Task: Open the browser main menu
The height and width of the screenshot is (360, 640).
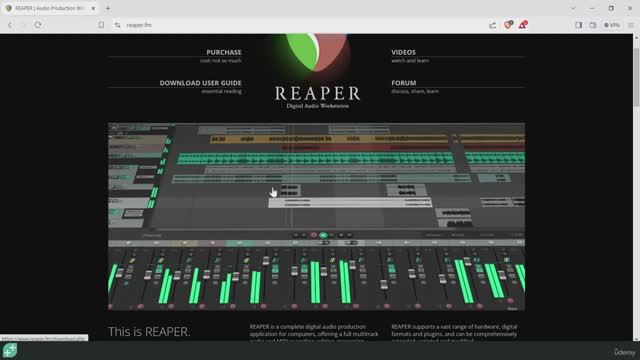Action: tap(631, 25)
